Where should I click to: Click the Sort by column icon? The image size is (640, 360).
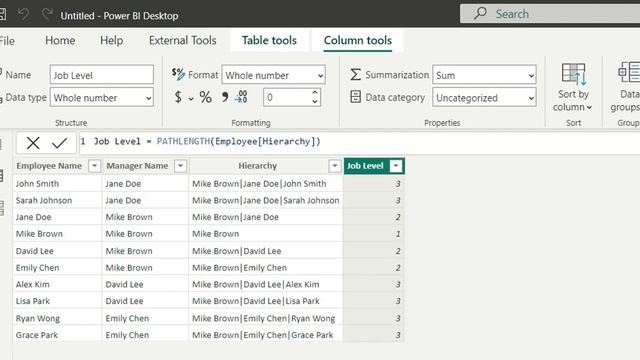tap(573, 74)
